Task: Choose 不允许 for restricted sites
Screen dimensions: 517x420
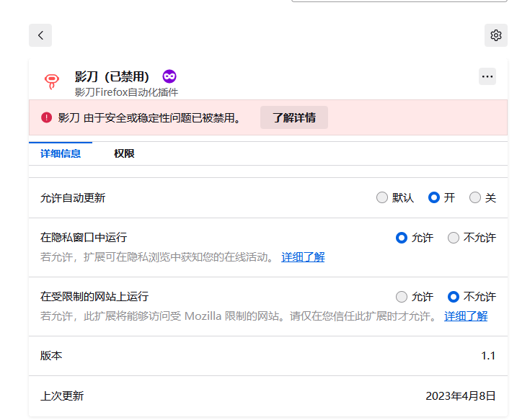Action: (454, 297)
